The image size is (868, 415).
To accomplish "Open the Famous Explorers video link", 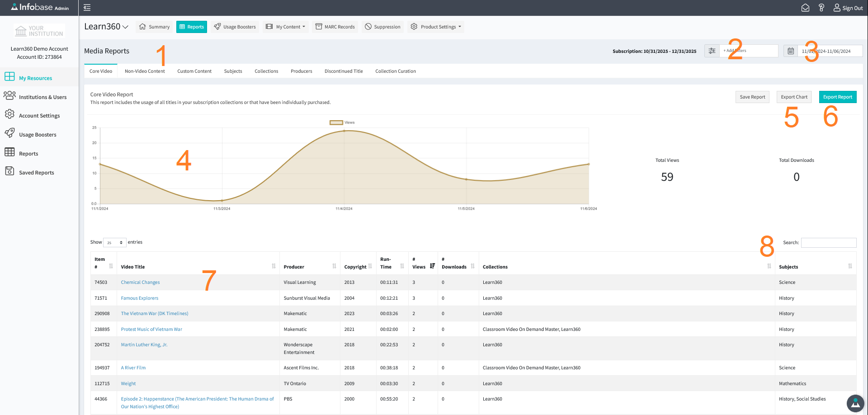I will click(140, 298).
